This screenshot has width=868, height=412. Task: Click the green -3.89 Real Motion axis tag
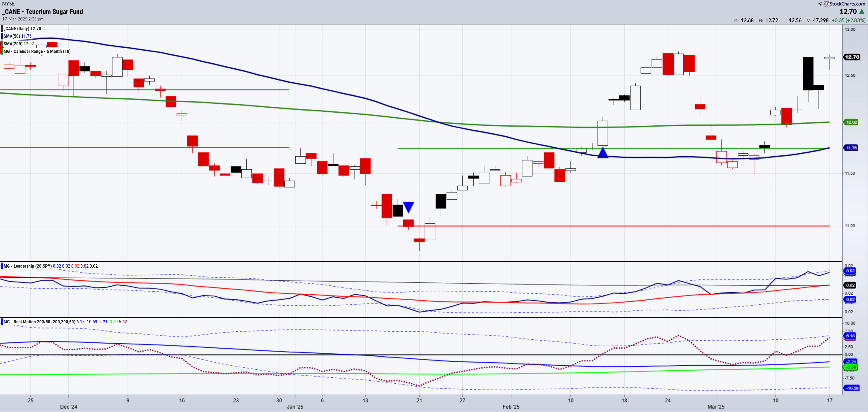(850, 367)
